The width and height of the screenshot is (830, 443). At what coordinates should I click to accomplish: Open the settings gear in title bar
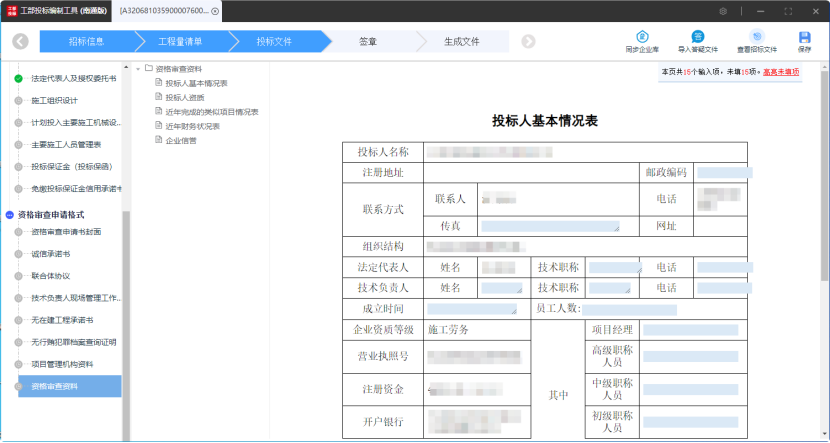(723, 10)
